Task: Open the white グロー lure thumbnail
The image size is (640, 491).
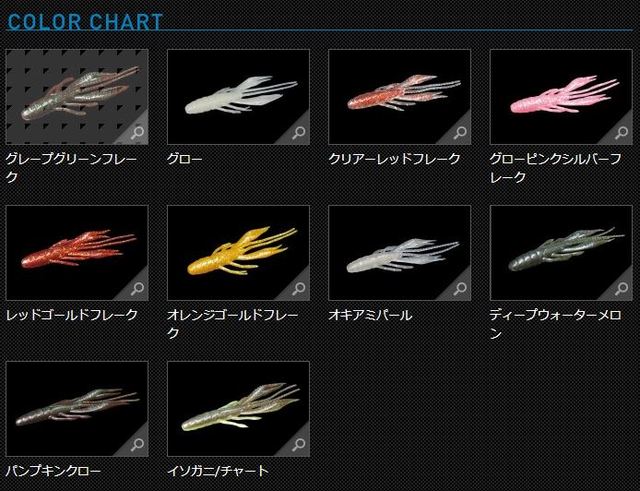Action: (238, 97)
